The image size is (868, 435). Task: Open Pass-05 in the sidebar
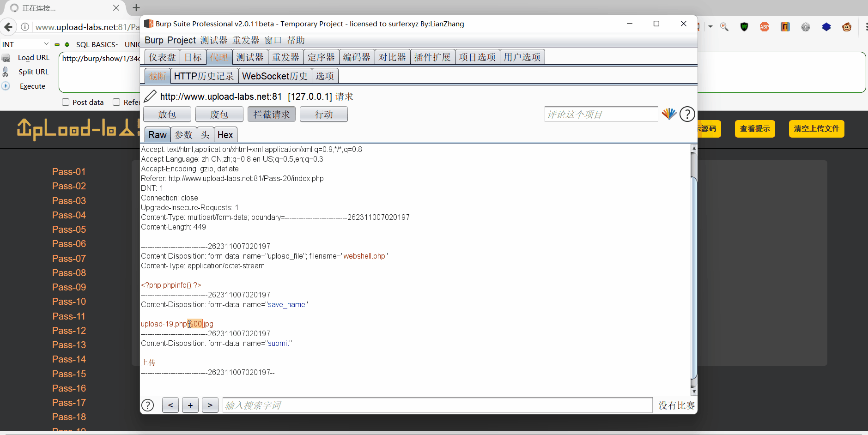pyautogui.click(x=69, y=230)
